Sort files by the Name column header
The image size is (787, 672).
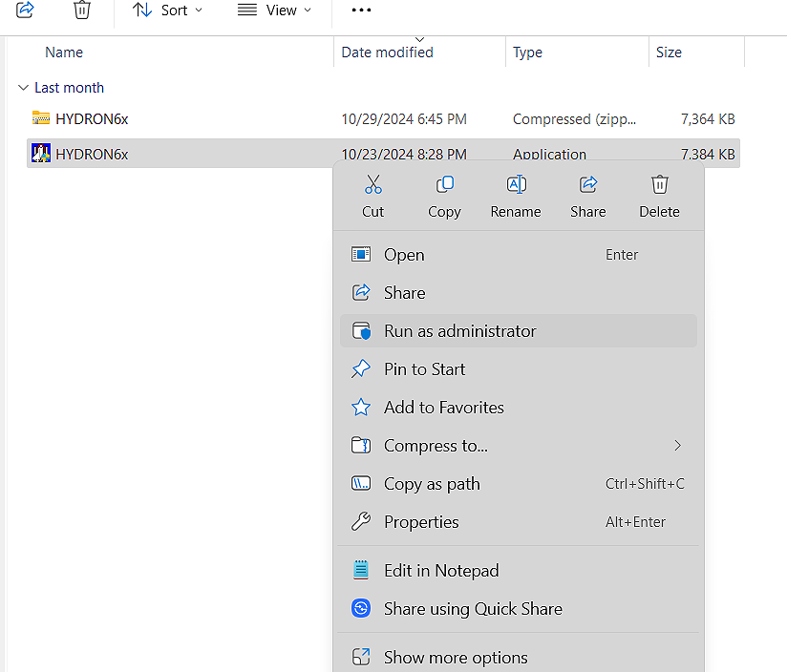(x=64, y=52)
